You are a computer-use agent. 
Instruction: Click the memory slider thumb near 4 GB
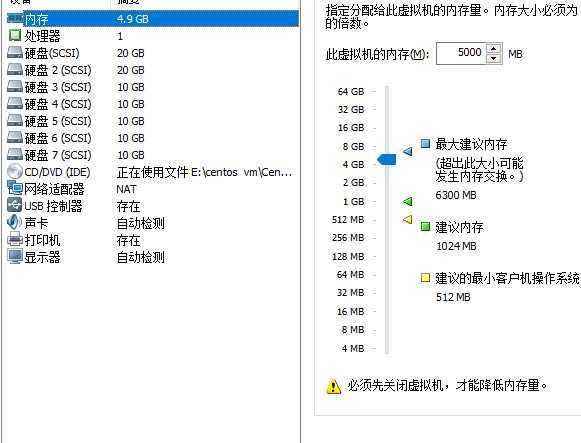[x=386, y=160]
